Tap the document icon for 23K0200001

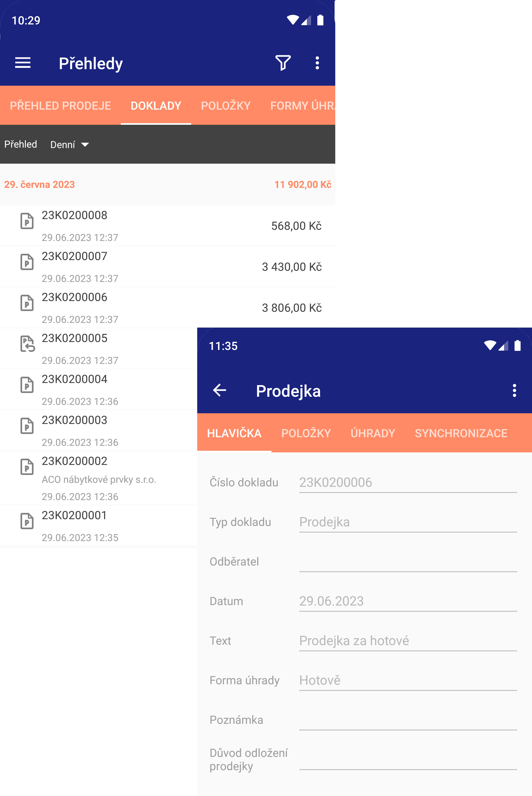(27, 521)
